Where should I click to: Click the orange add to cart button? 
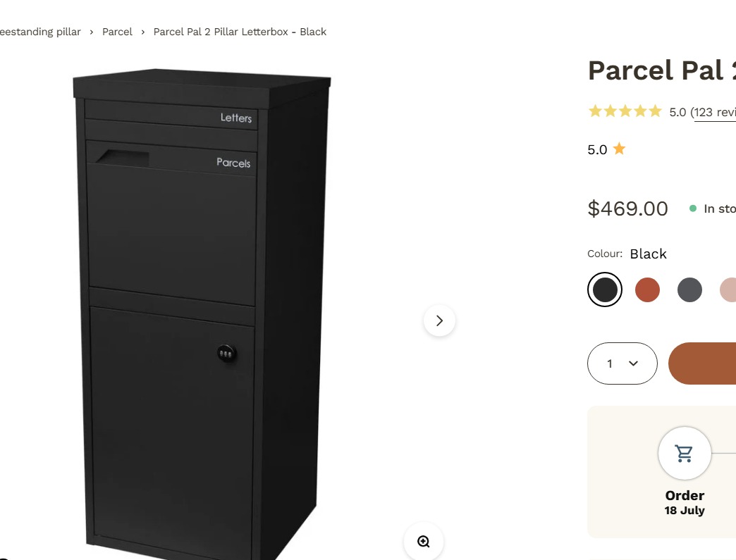[702, 363]
